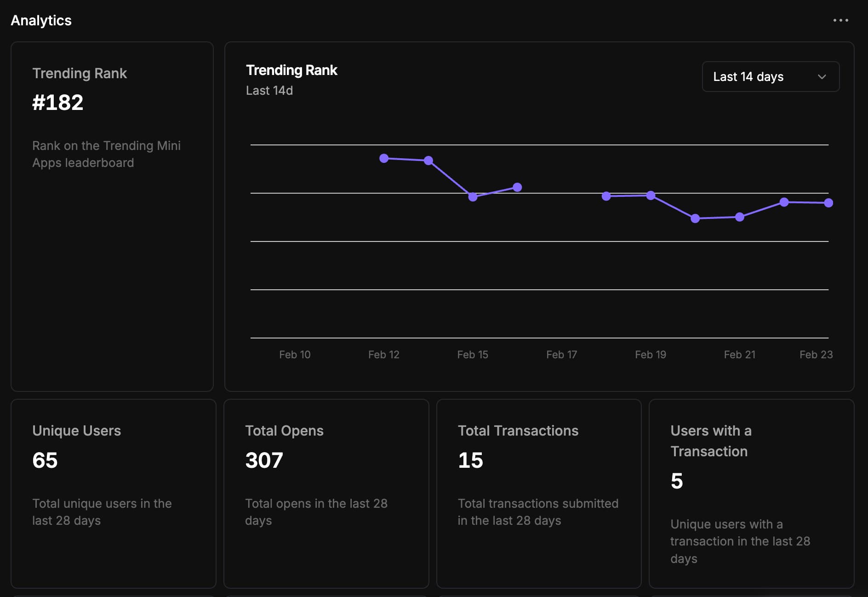Select the chart data point above Feb 15

click(473, 197)
